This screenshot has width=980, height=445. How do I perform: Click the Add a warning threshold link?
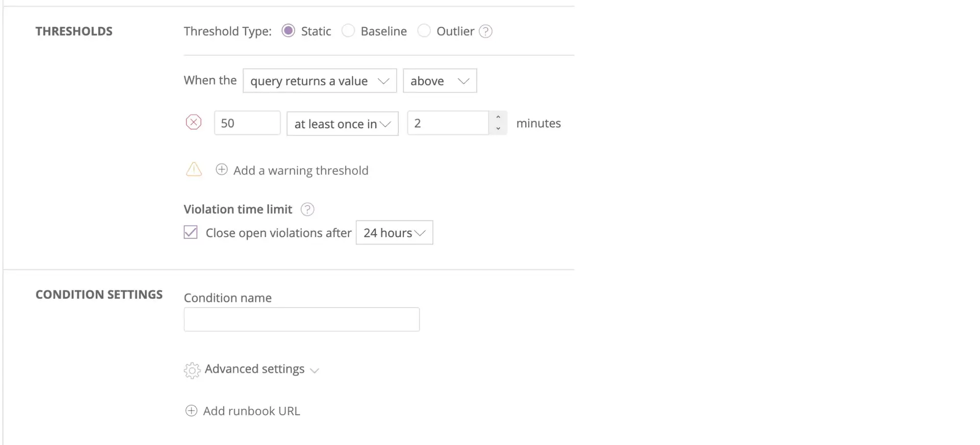[301, 171]
